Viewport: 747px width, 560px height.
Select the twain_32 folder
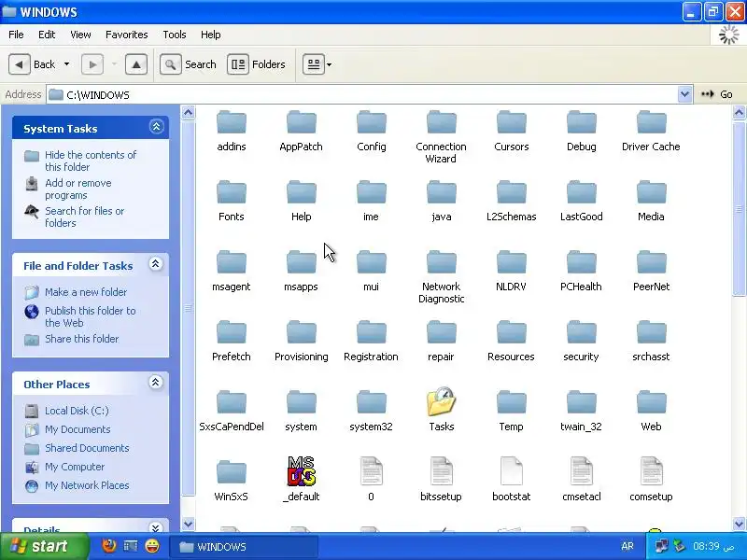pos(581,412)
